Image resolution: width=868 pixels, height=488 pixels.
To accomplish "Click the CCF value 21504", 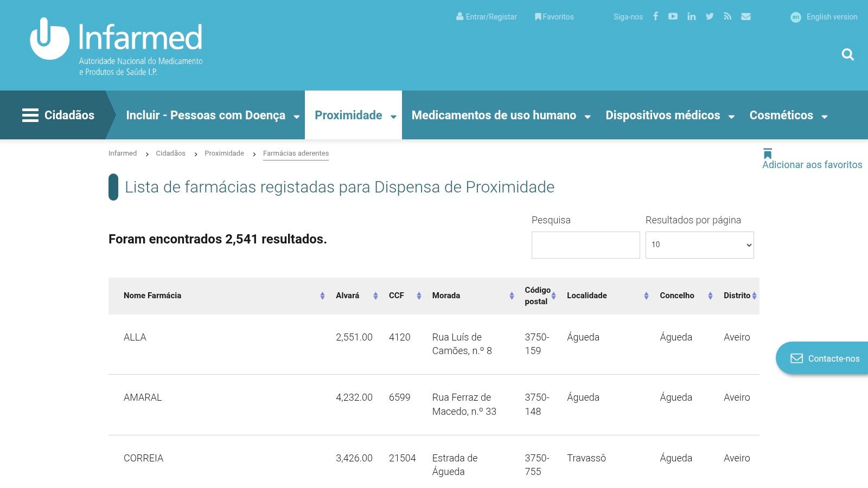I will click(x=403, y=458).
